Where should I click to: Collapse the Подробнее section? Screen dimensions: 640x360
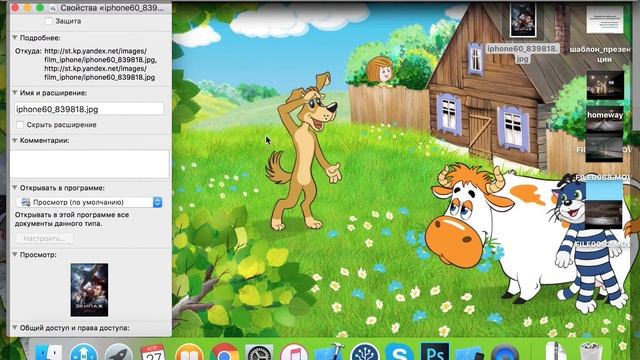(x=15, y=38)
